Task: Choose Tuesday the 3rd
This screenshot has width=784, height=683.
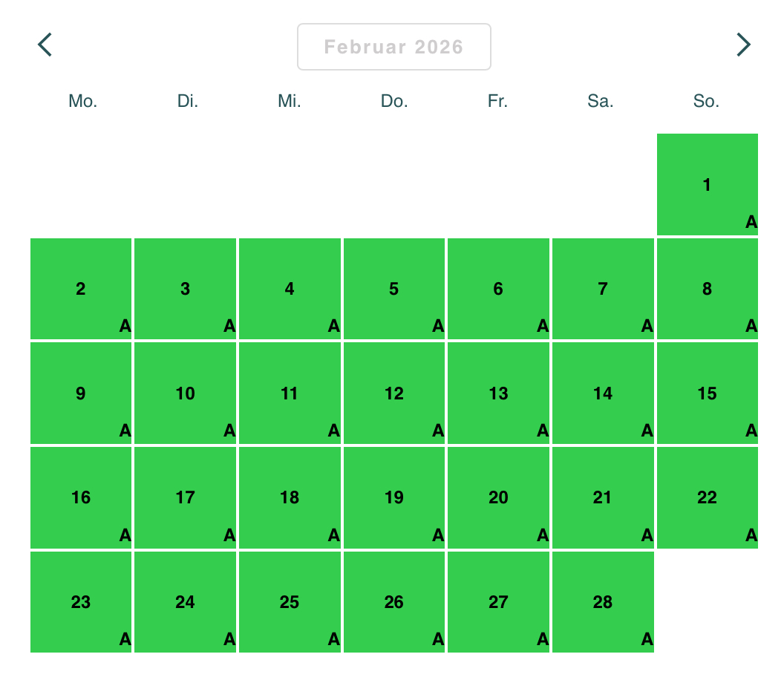Action: [186, 289]
